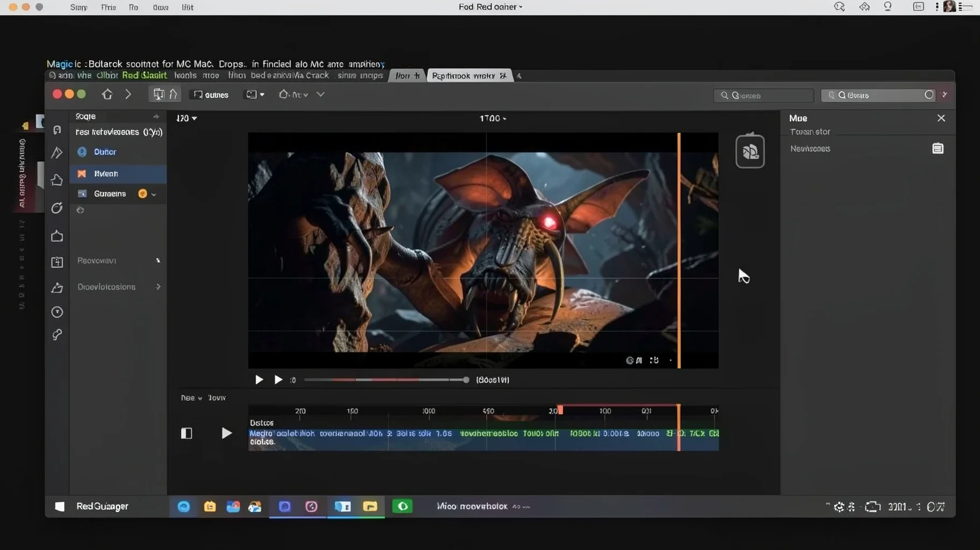Close the Mue panel
This screenshot has height=550, width=980.
click(941, 118)
